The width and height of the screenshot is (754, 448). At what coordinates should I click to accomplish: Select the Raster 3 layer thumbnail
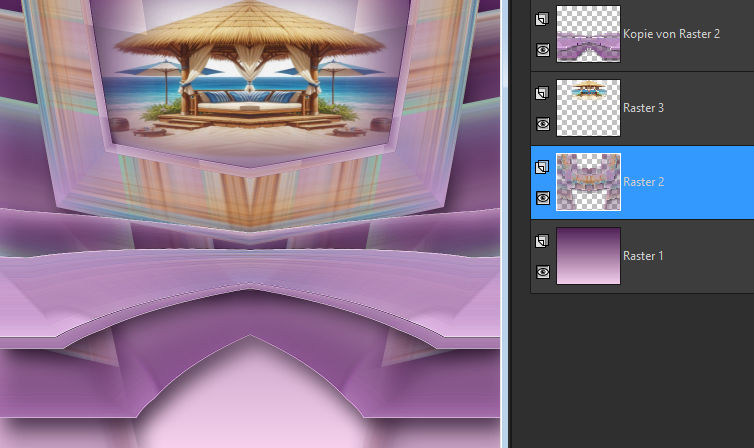(588, 108)
